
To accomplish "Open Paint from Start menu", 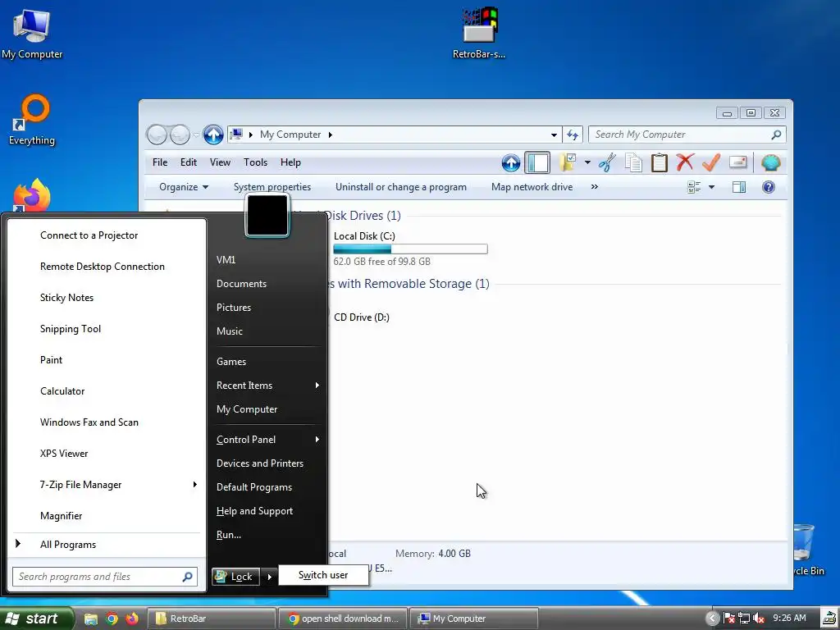I will click(x=51, y=360).
